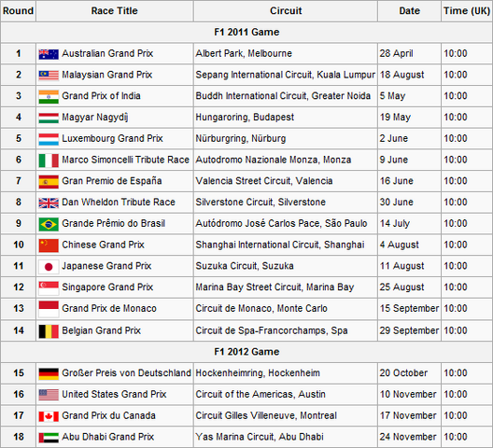Click the F1 2012 Game section heading

tap(246, 352)
